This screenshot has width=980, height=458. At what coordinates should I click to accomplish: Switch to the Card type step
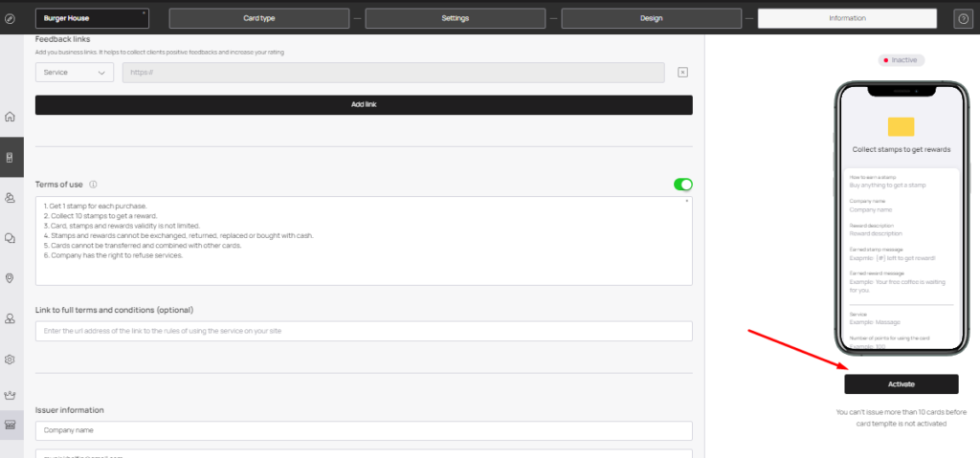coord(258,18)
